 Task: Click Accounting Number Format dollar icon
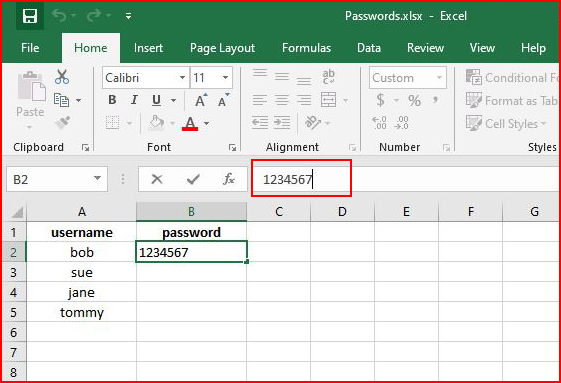point(381,100)
